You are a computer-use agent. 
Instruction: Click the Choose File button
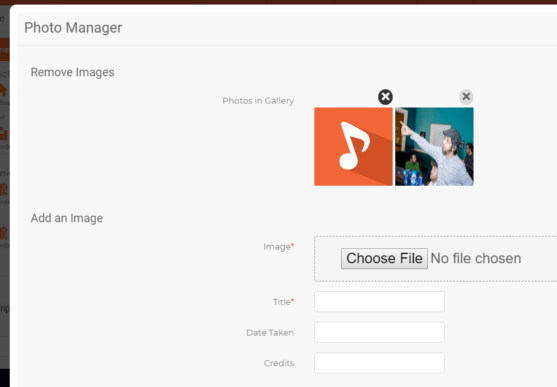tap(384, 258)
